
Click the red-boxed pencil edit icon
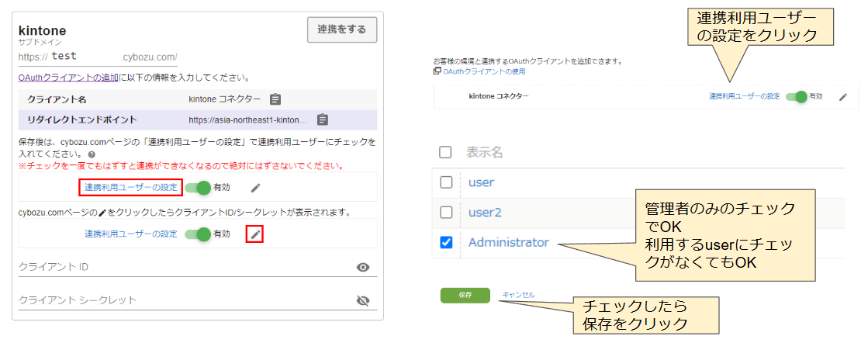tap(254, 234)
